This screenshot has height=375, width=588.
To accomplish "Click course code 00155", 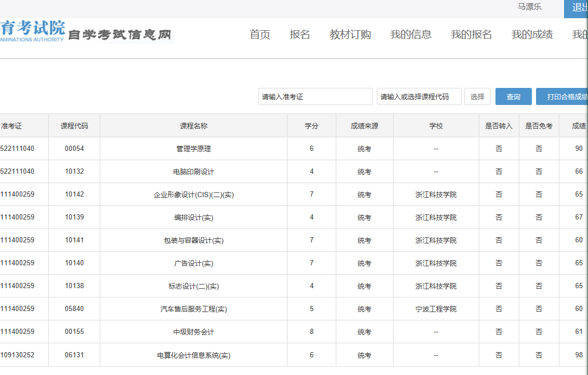I will click(x=74, y=331).
